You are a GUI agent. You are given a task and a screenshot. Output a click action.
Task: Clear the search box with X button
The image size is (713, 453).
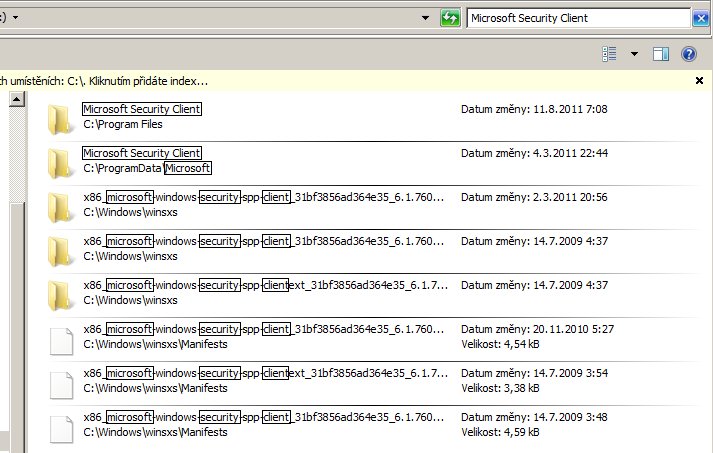pyautogui.click(x=700, y=18)
